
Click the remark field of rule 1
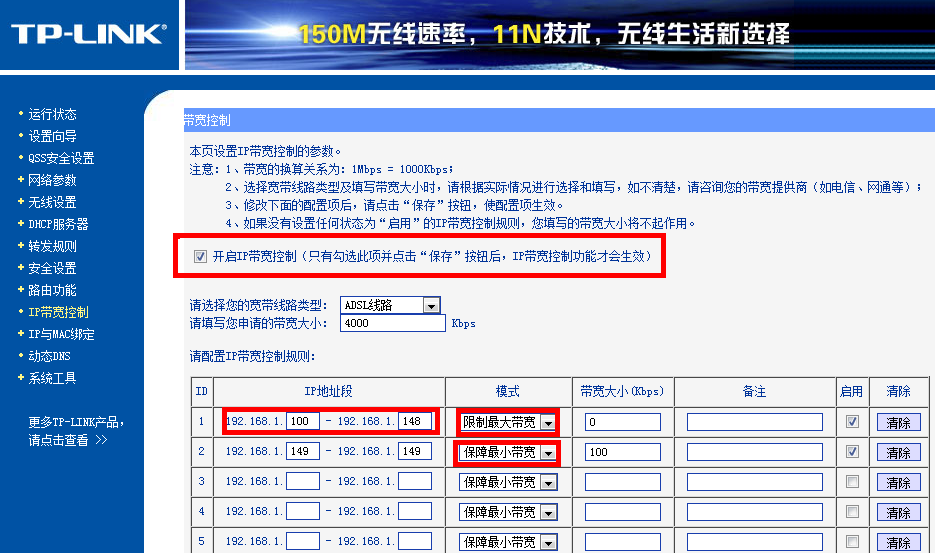[x=754, y=422]
